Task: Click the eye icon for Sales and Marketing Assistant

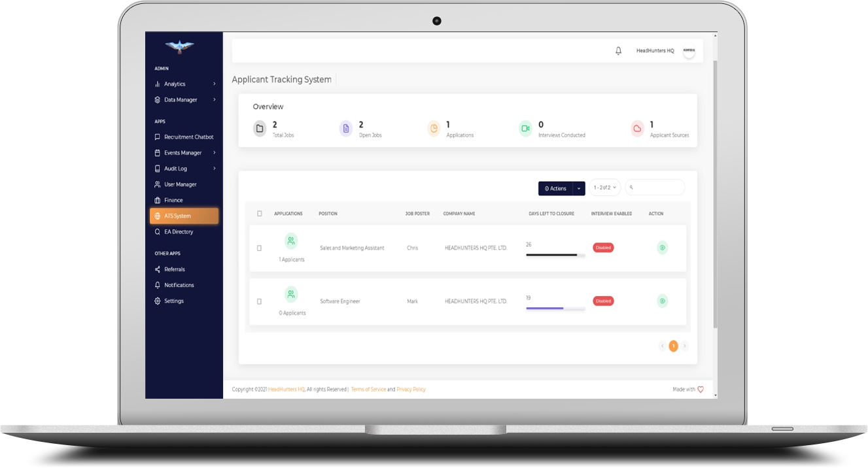Action: [662, 248]
